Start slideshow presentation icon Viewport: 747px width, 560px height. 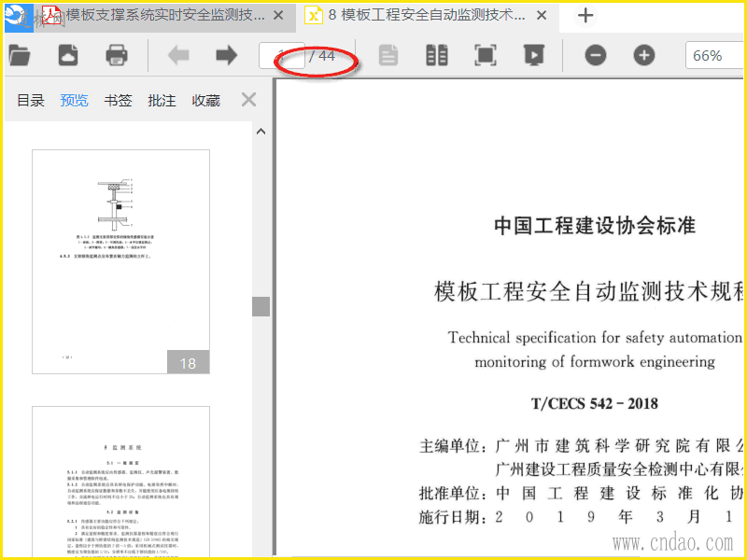534,55
